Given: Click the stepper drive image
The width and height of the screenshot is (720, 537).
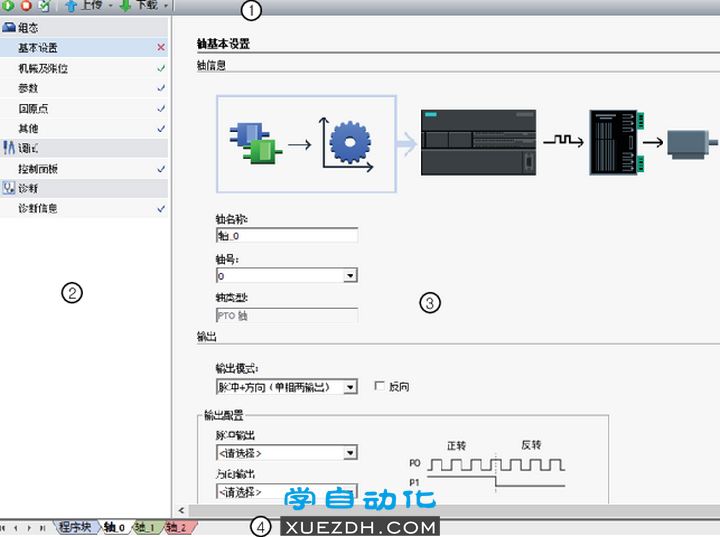Looking at the screenshot, I should point(617,142).
